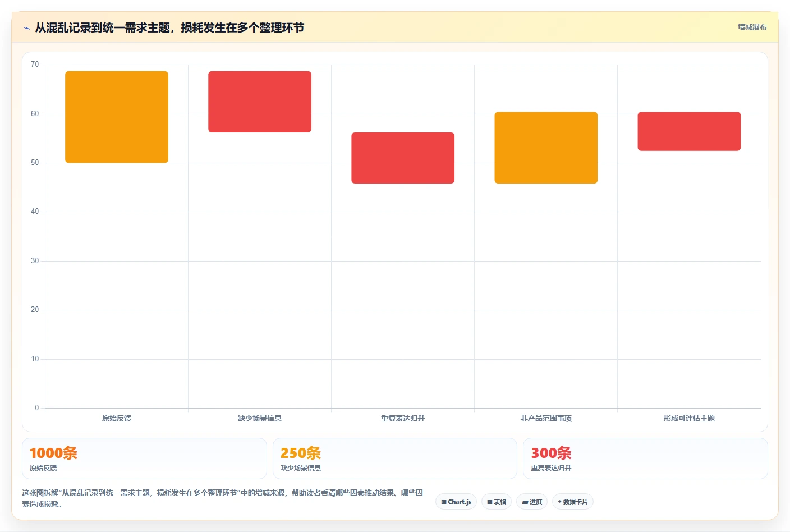Click the lightning icon beside the title

pos(26,28)
